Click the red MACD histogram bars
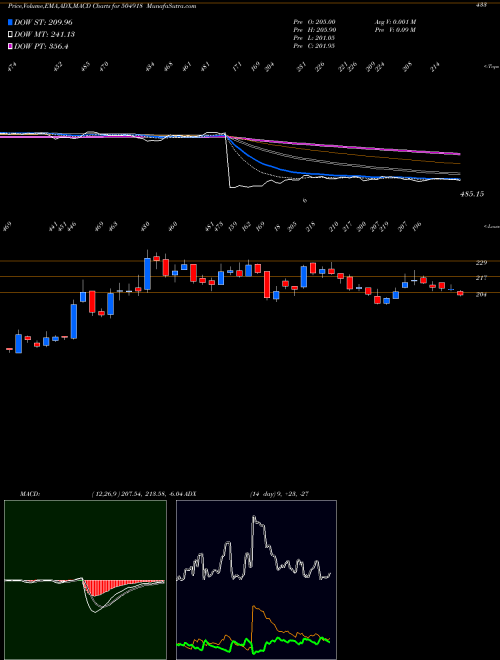500x660 pixels. click(101, 588)
